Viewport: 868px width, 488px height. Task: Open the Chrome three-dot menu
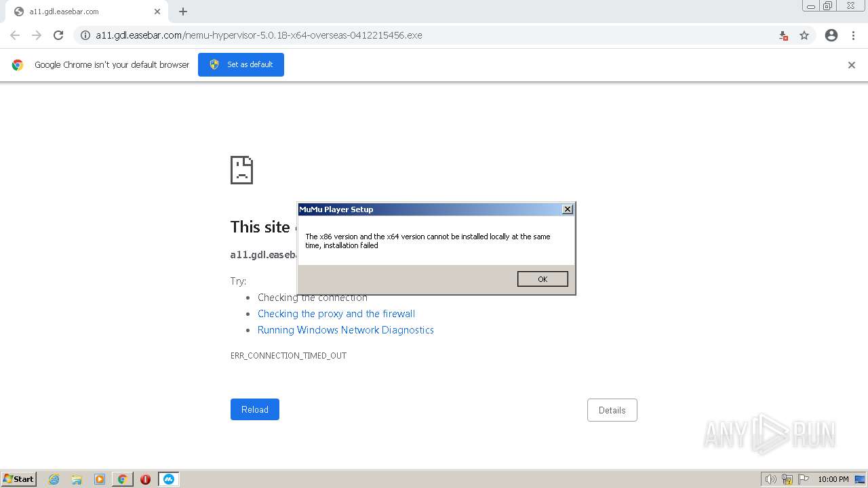point(852,35)
